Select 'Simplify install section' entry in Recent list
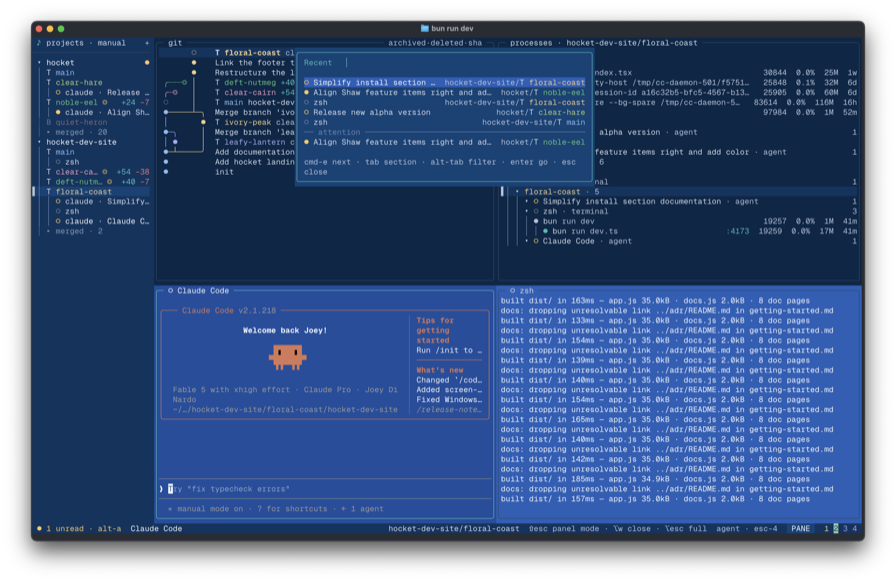The image size is (896, 582). point(445,82)
